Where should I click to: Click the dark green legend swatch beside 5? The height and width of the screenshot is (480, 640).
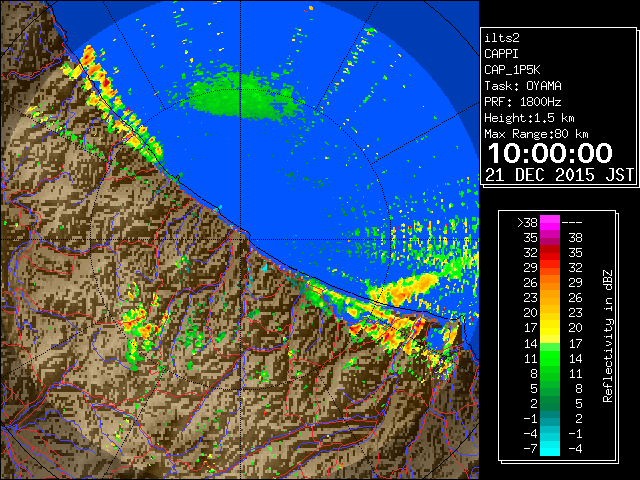549,388
